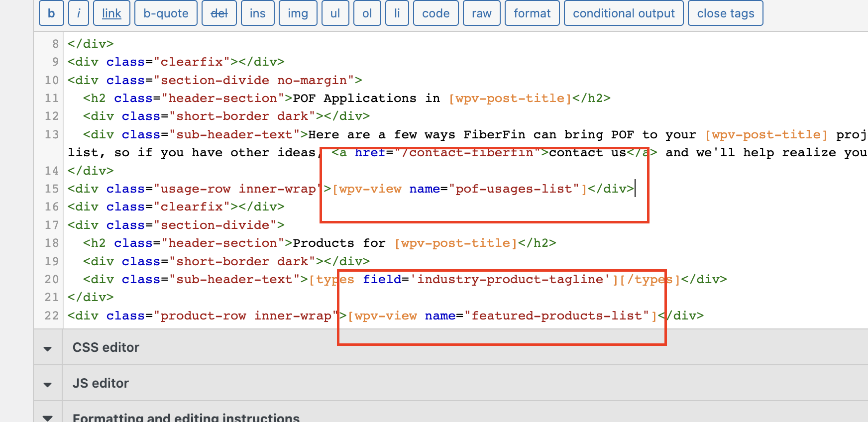Click the ol list button

coord(367,13)
